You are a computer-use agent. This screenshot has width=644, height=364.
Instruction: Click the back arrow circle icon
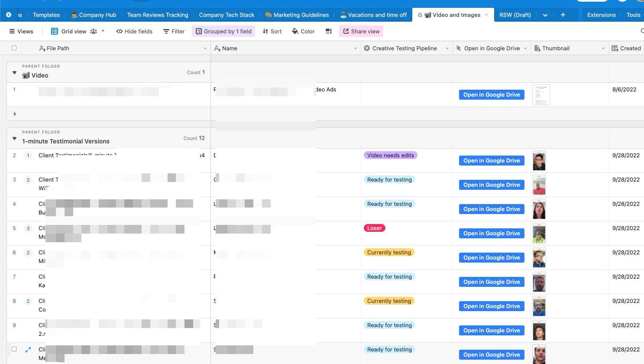9,15
